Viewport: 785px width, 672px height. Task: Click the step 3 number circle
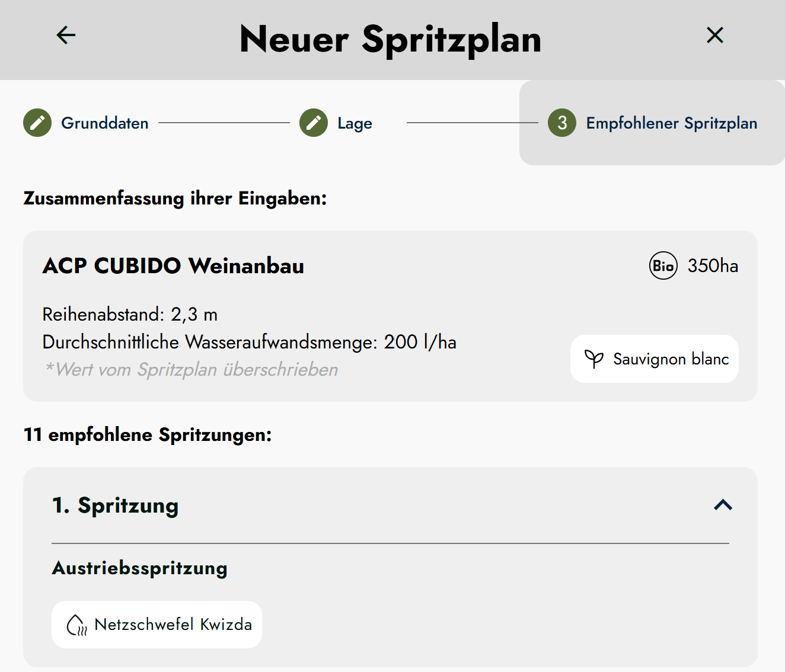[x=562, y=123]
